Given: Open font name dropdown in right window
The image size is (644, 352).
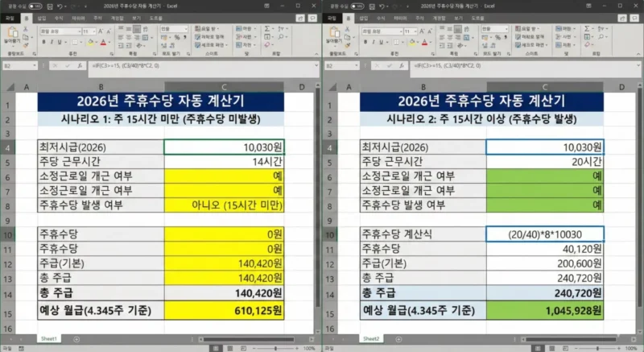Looking at the screenshot, I should pos(401,31).
